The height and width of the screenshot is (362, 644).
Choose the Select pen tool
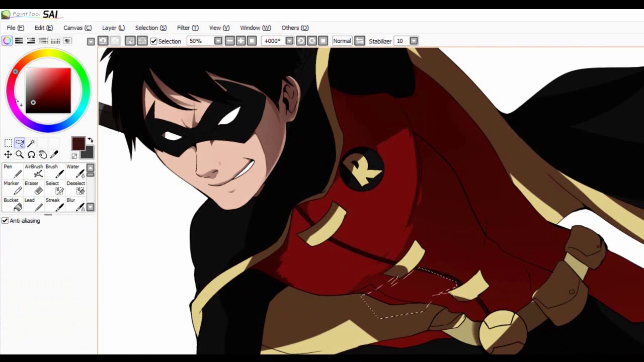pyautogui.click(x=55, y=188)
